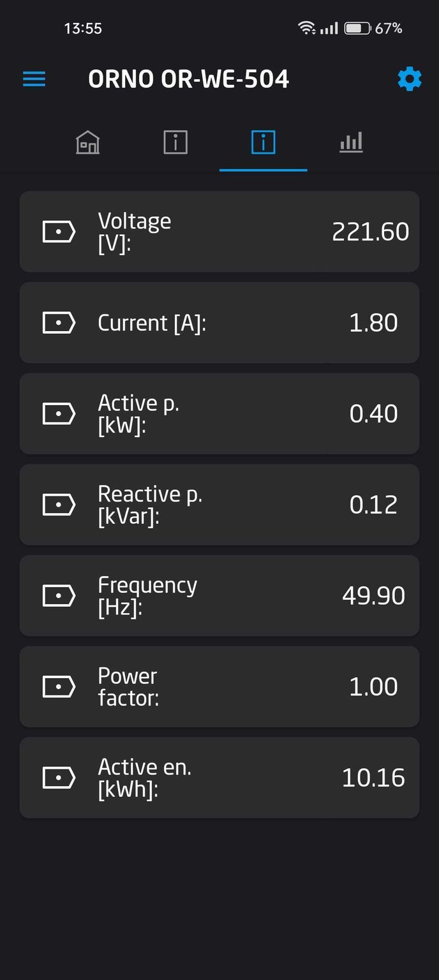Tap the ORNO OR-WE-504 title
This screenshot has height=980, width=439.
point(188,79)
